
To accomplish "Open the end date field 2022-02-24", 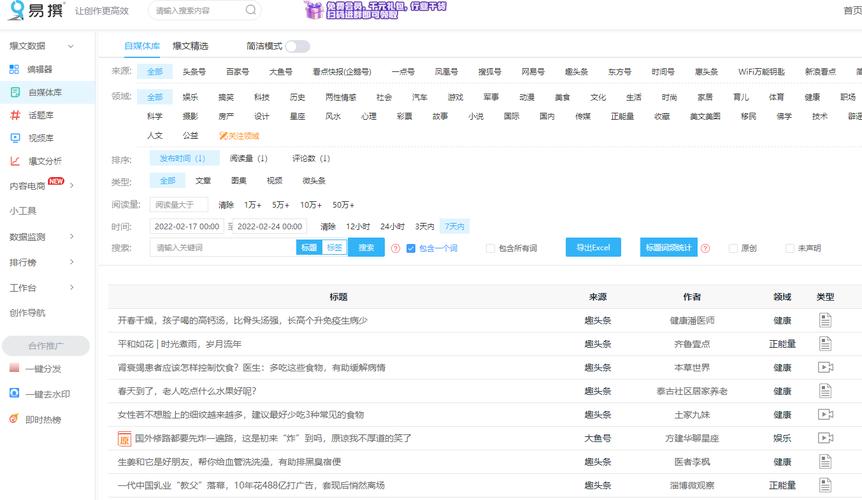I will pos(269,226).
